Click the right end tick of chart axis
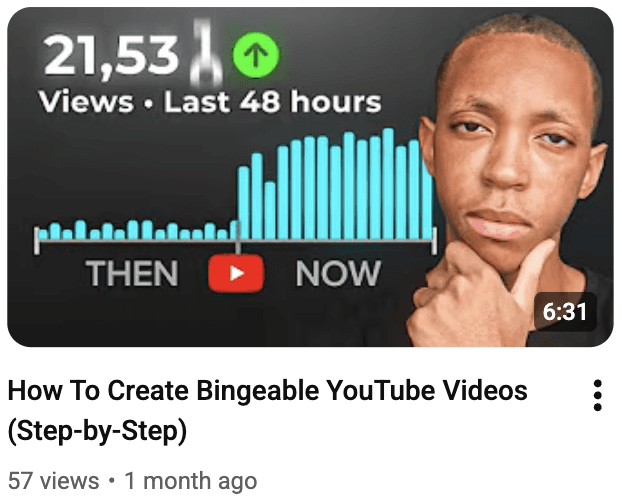This screenshot has width=622, height=496. (x=434, y=241)
